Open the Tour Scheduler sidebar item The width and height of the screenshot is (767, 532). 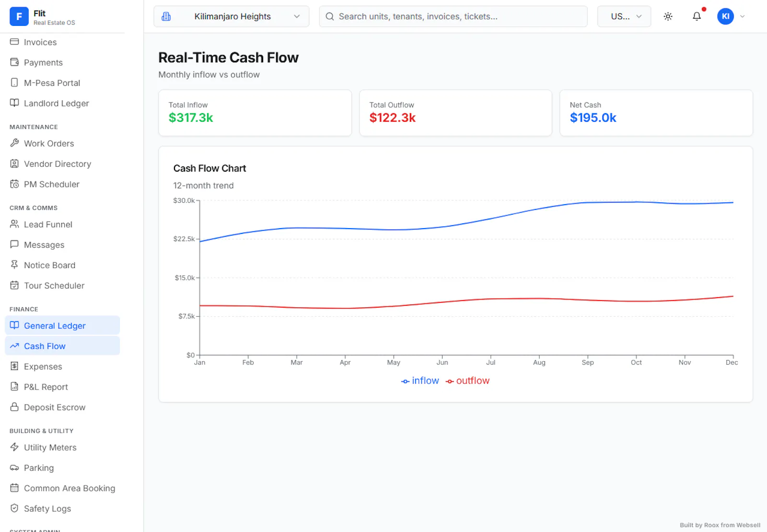click(x=62, y=285)
